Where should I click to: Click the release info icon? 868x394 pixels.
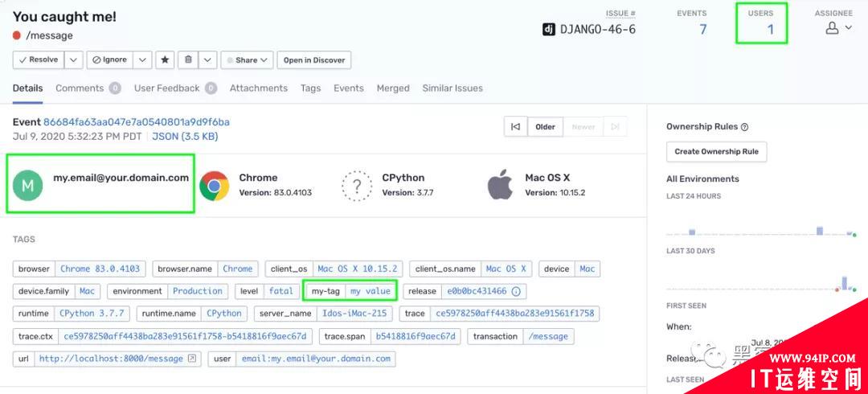(x=516, y=291)
